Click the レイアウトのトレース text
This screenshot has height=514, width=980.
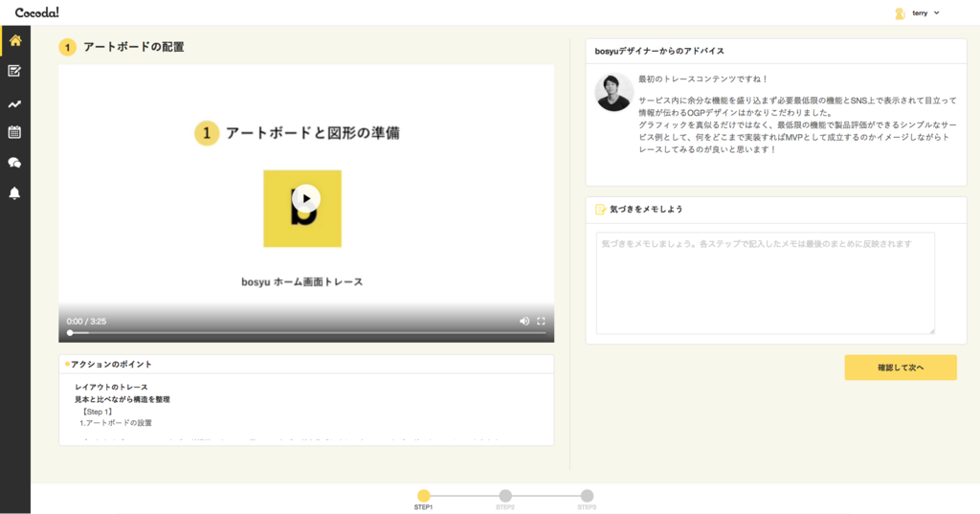point(111,387)
